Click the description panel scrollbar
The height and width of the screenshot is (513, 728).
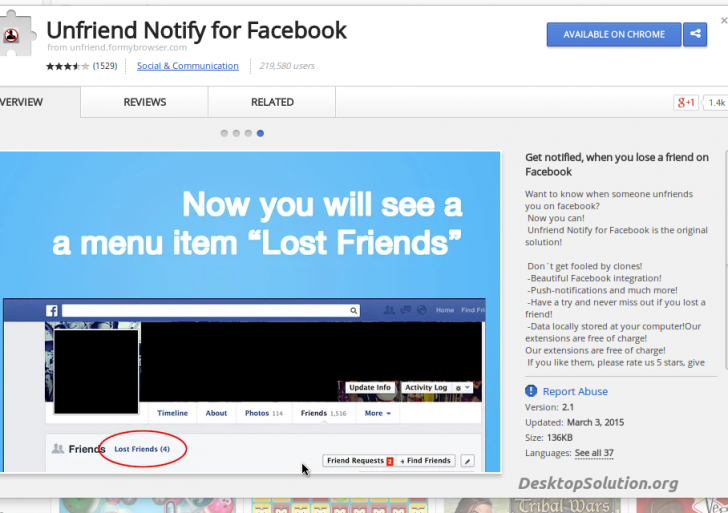click(726, 260)
